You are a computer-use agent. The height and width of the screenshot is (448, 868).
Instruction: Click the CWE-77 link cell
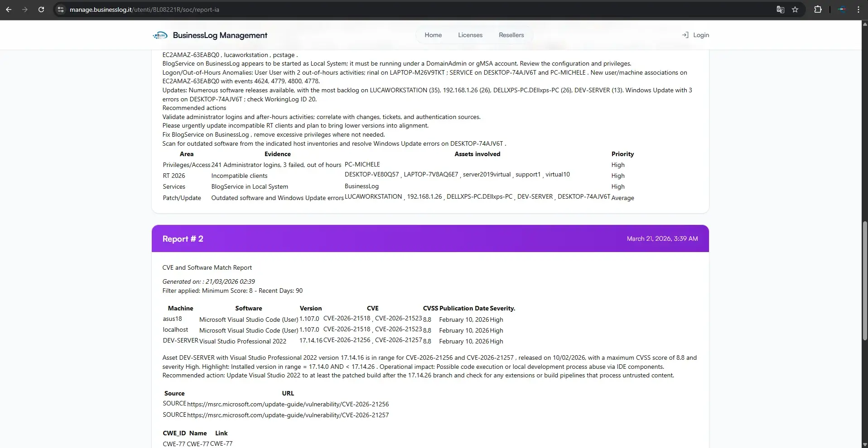[221, 444]
